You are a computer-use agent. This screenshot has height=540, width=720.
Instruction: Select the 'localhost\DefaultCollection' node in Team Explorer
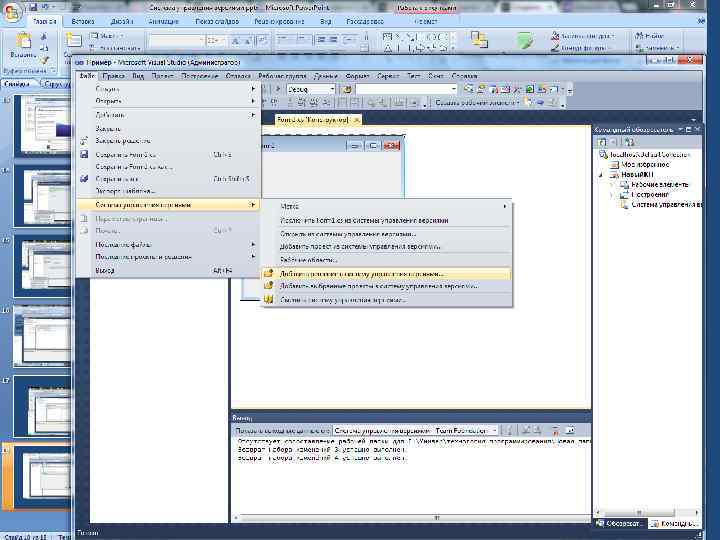(649, 154)
